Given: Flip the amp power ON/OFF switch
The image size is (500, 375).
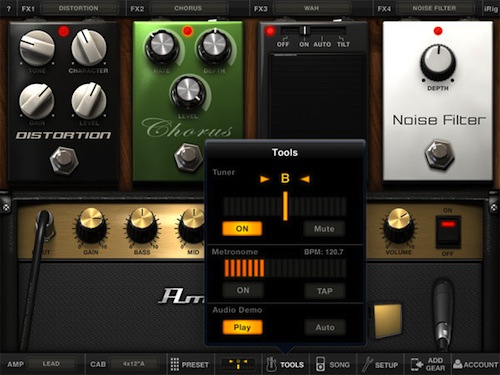Looking at the screenshot, I should (x=448, y=232).
